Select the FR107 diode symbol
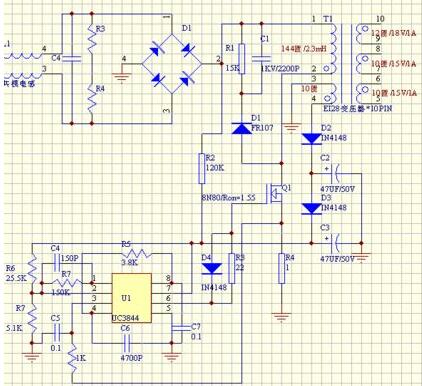Screen dimensions: 422x386 click(242, 128)
